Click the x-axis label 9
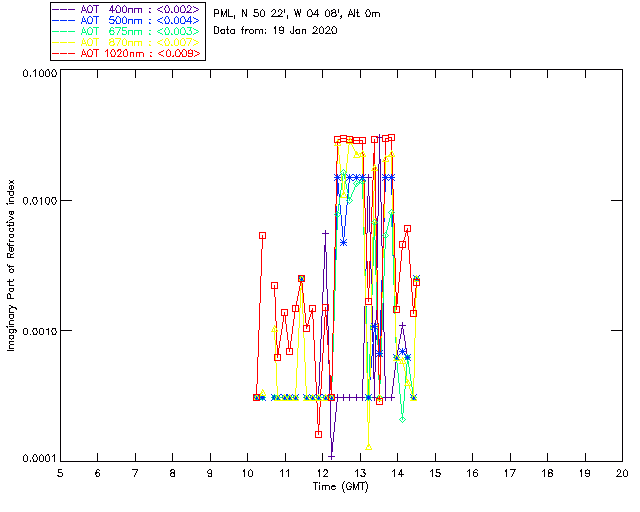Screen dimensions: 640x512 click(210, 473)
